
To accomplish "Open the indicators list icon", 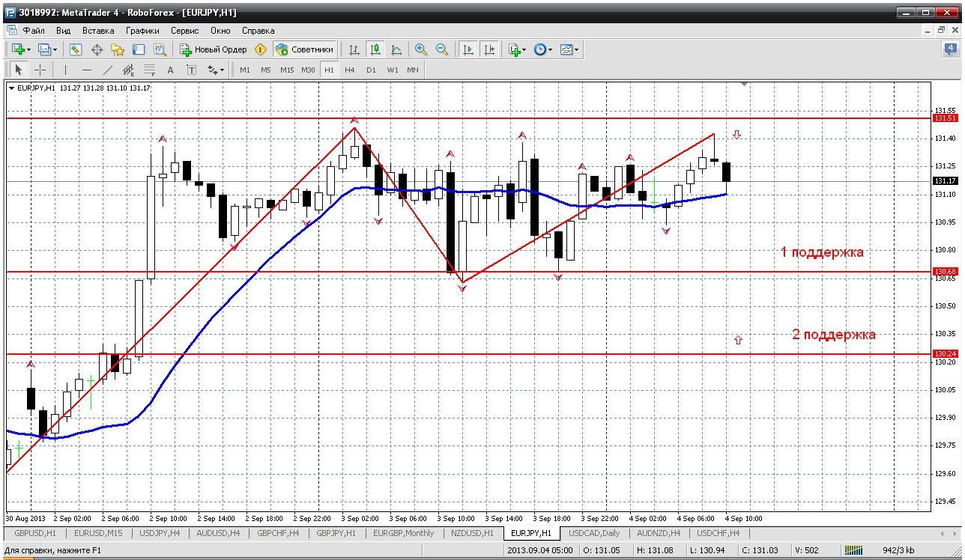I will coord(514,49).
